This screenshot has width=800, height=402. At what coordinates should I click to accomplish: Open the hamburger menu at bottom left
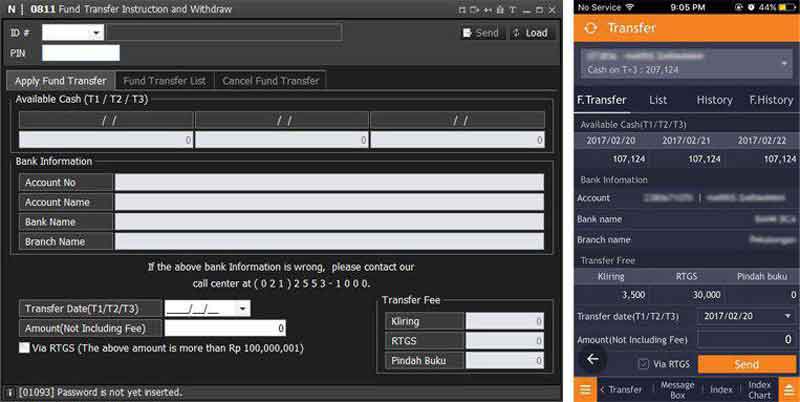[585, 390]
